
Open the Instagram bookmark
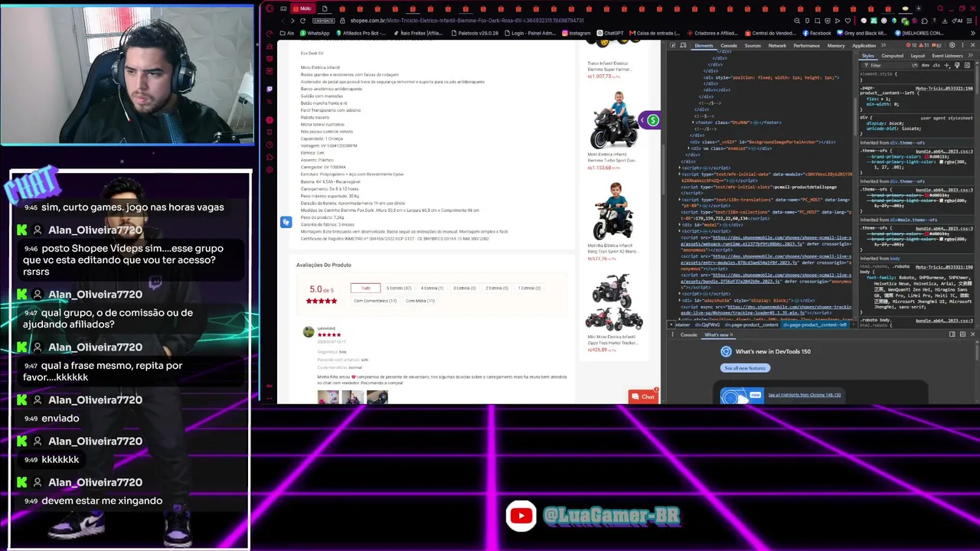pyautogui.click(x=577, y=34)
